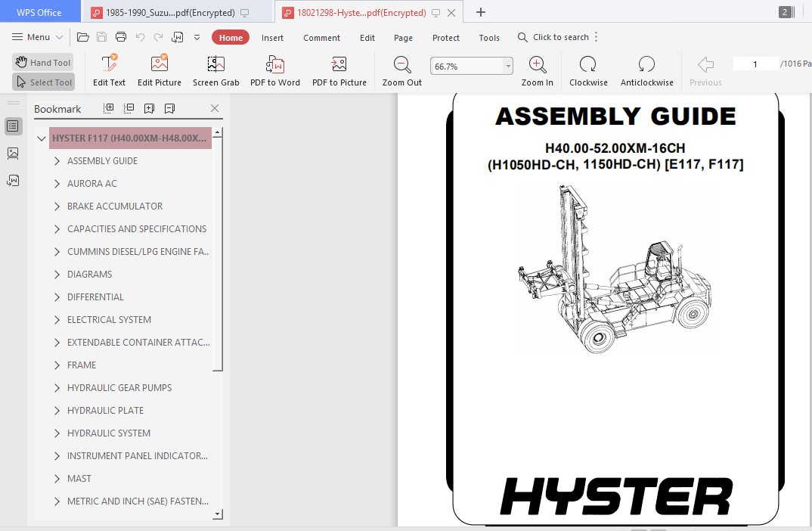812x531 pixels.
Task: Expand the BRAKE ACCUMULATOR bookmark
Action: tap(57, 206)
